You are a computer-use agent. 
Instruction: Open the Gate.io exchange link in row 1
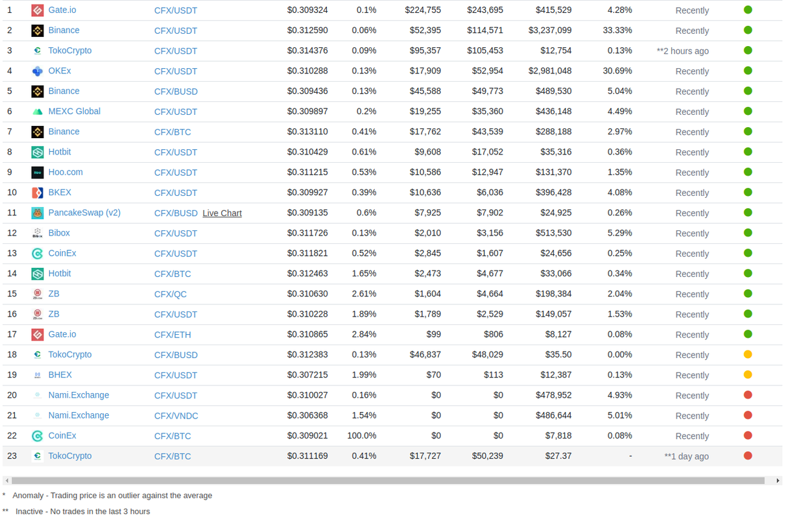click(x=62, y=10)
